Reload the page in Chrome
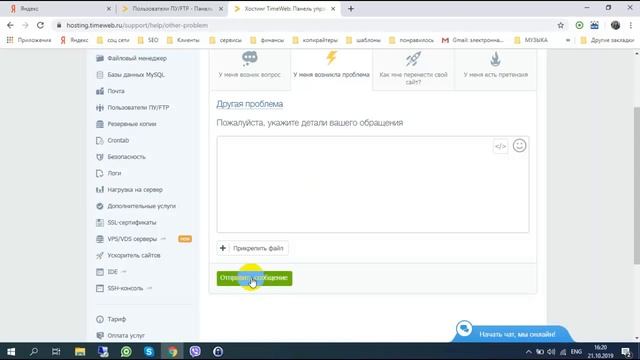The image size is (640, 360). click(x=40, y=25)
